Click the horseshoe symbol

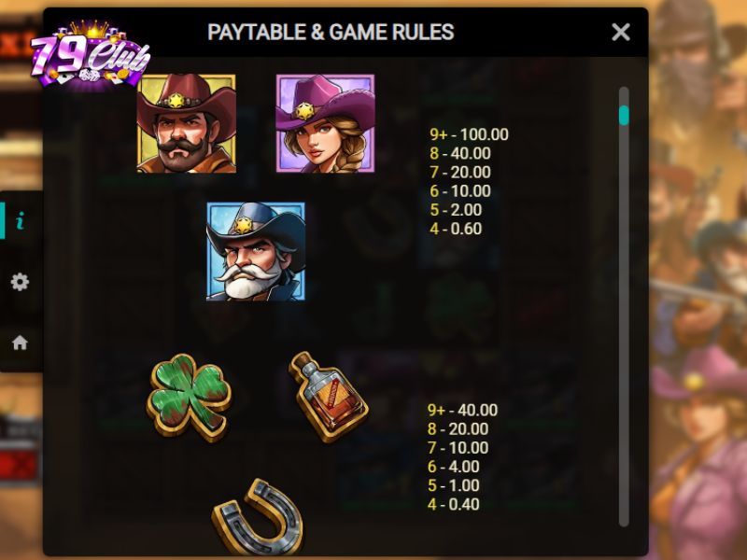click(258, 517)
